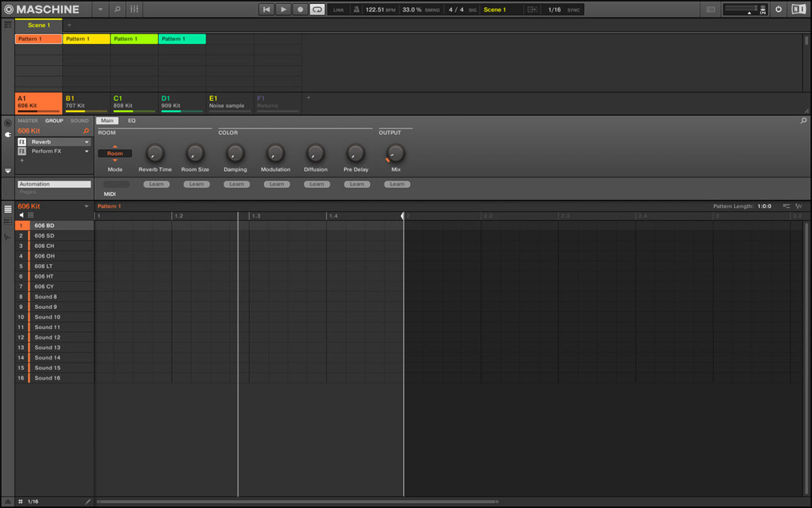Click the 4 / 4 time signature
The height and width of the screenshot is (508, 812).
(456, 9)
